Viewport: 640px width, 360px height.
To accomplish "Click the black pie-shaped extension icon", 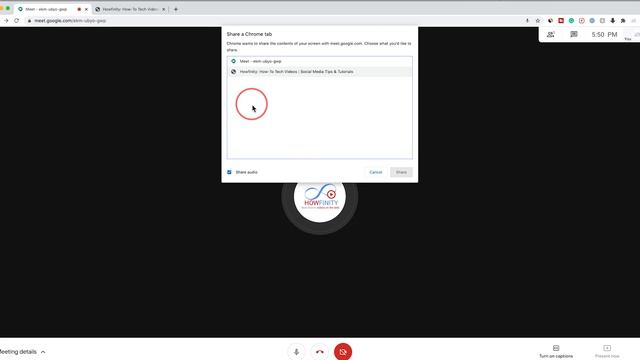I will tap(551, 20).
